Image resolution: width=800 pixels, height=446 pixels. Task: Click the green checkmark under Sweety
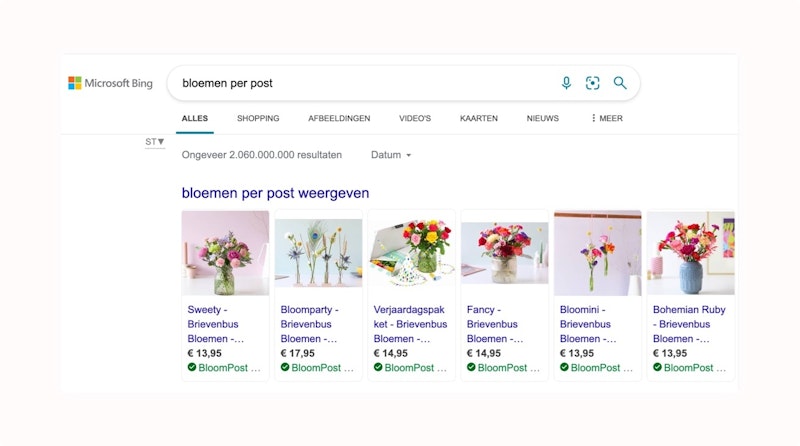pos(192,367)
